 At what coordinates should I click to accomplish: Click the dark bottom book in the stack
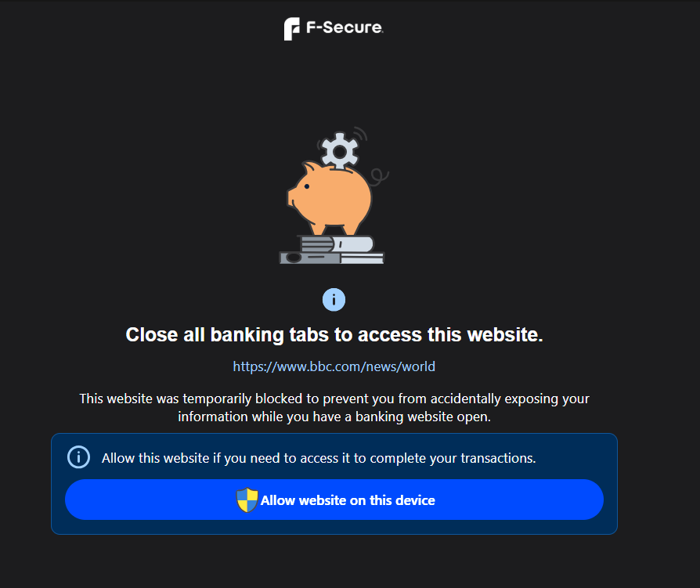331,258
